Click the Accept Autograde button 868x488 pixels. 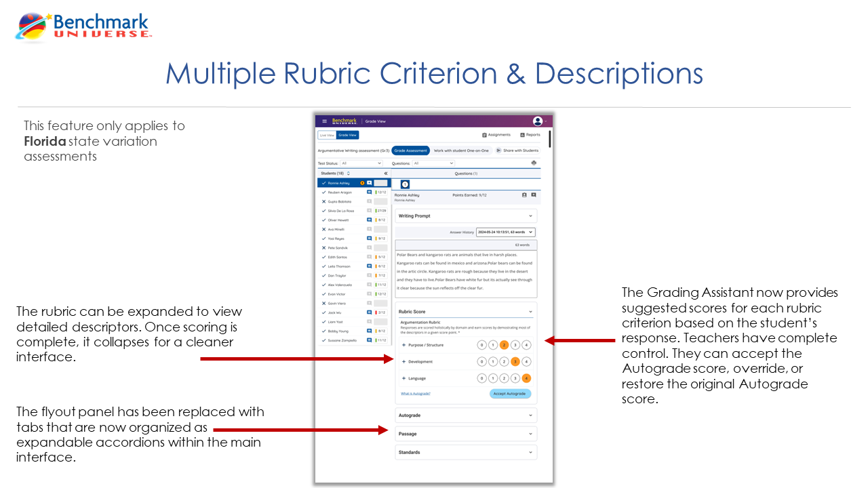point(510,393)
